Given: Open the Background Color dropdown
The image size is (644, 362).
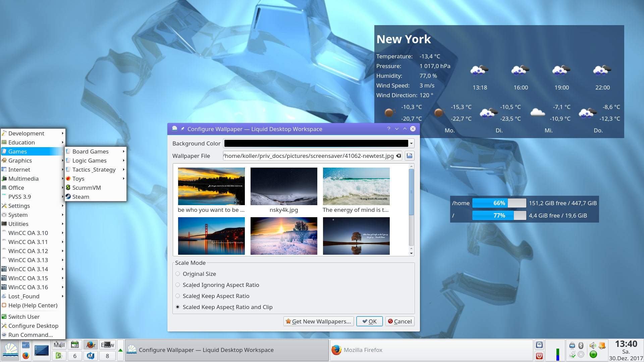Looking at the screenshot, I should 411,143.
